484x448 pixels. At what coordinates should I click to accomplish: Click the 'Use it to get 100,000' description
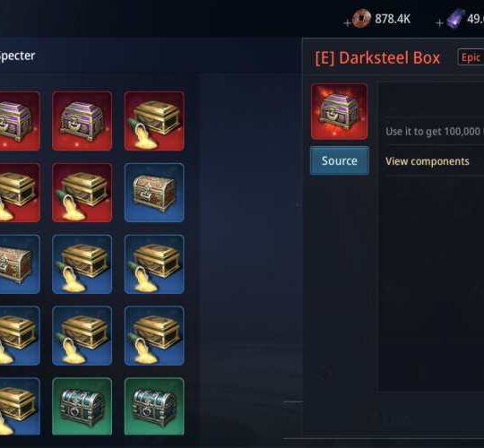pyautogui.click(x=435, y=132)
